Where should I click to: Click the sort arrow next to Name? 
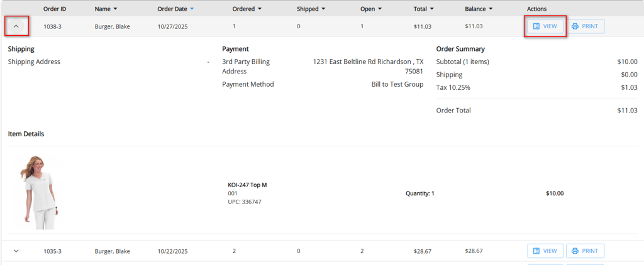tap(115, 9)
